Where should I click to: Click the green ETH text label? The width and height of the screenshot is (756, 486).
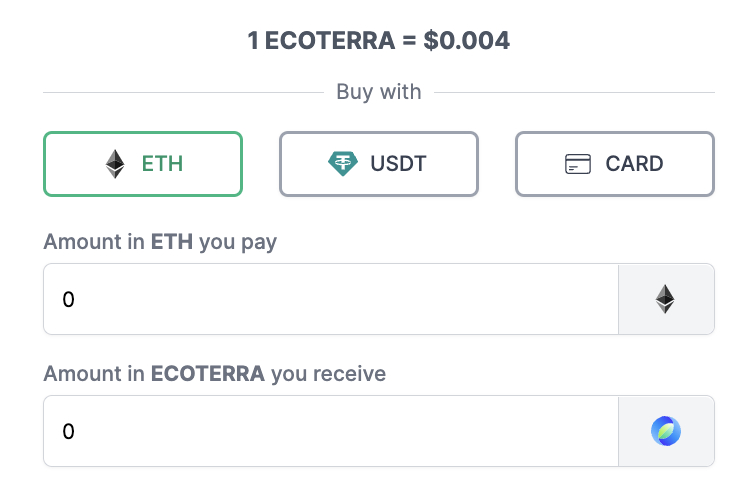click(162, 164)
